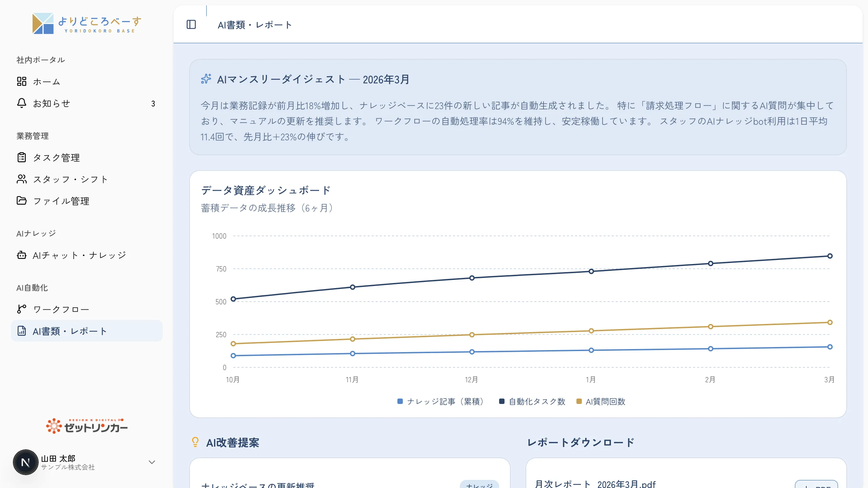Click the AIマンスリーダイジェスト — 2026年3月 heading

313,79
